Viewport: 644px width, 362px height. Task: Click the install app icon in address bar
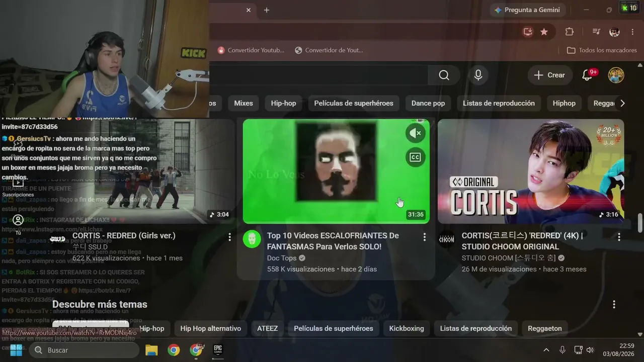(x=528, y=32)
